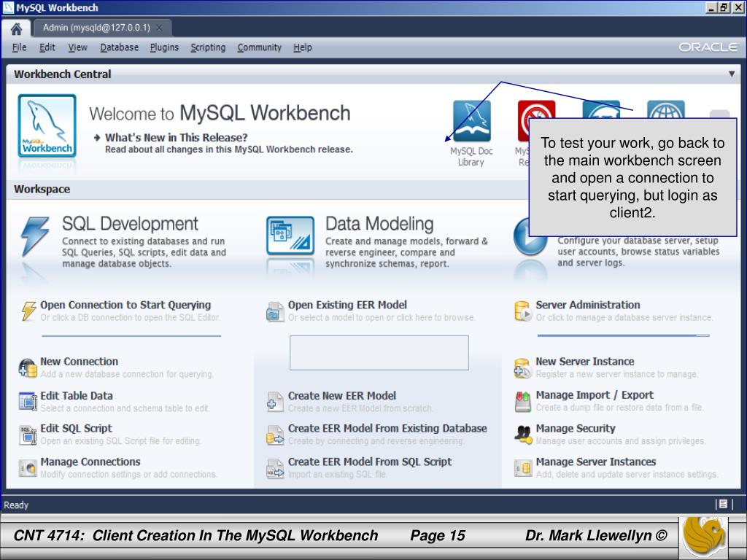Screen dimensions: 747x560
Task: Switch to Admin (mysqld@127.0.0.1) tab
Action: (x=96, y=28)
